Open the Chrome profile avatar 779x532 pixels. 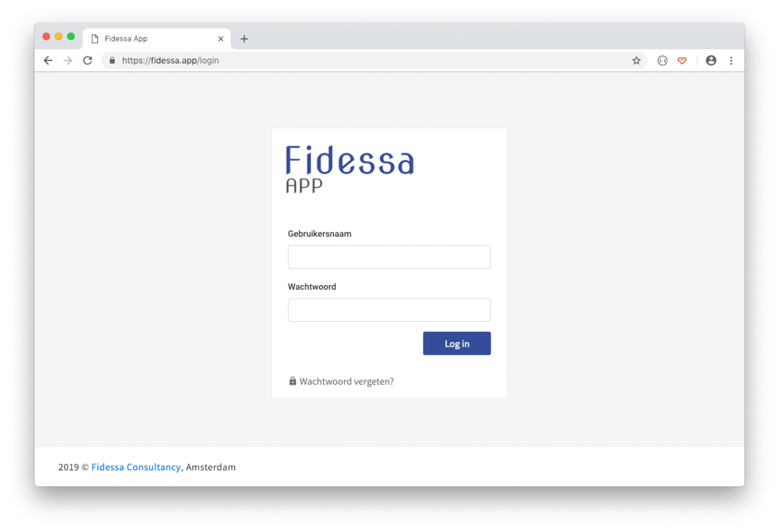(711, 60)
